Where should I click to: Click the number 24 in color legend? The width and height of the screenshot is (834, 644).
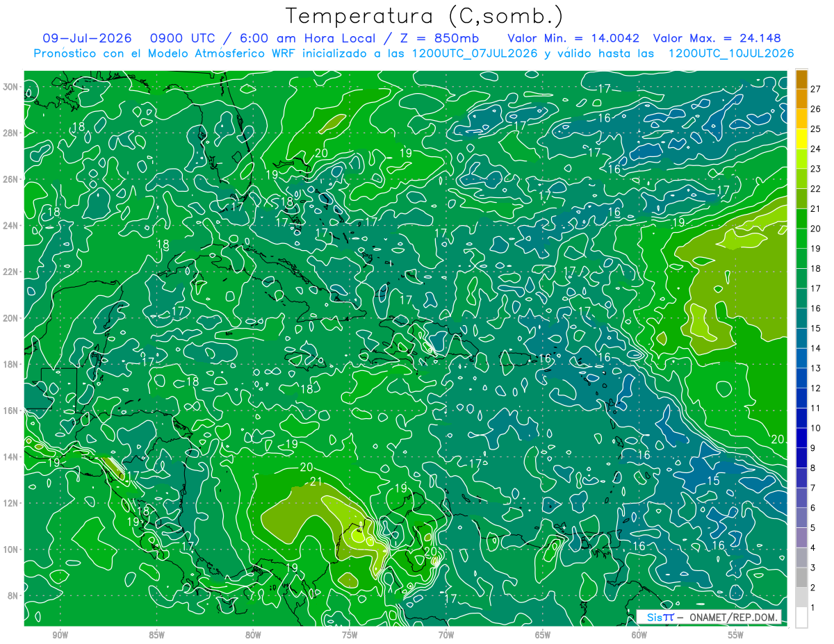[816, 149]
